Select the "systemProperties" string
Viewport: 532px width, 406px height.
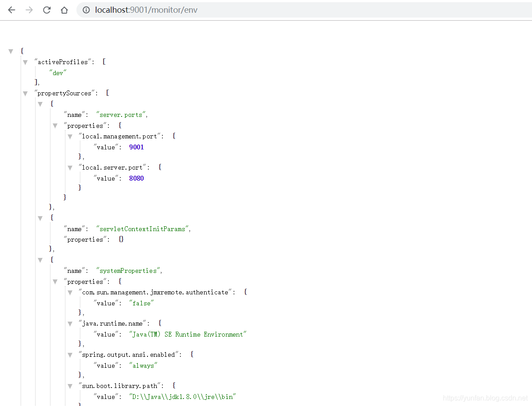point(128,271)
